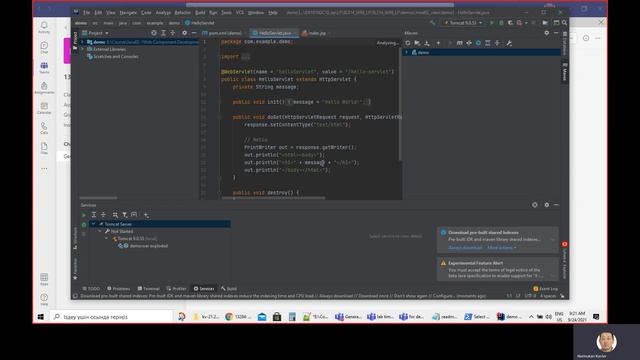Open Project panel gear options
Image resolution: width=640 pixels, height=360 pixels.
184,33
